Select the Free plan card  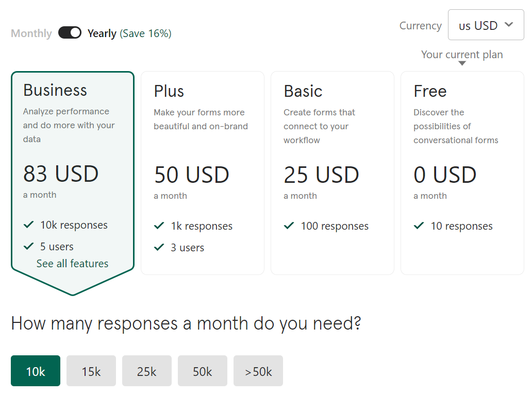tap(462, 173)
